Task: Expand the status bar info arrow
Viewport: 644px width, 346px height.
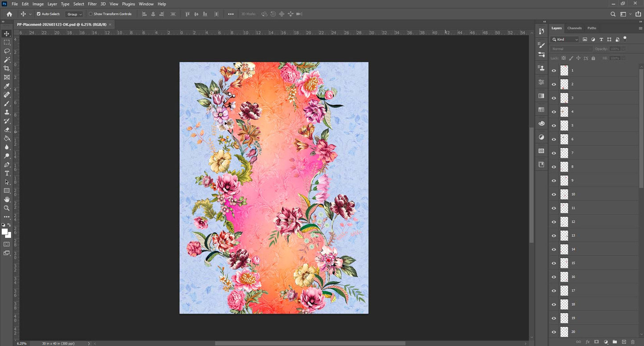Action: coord(89,344)
